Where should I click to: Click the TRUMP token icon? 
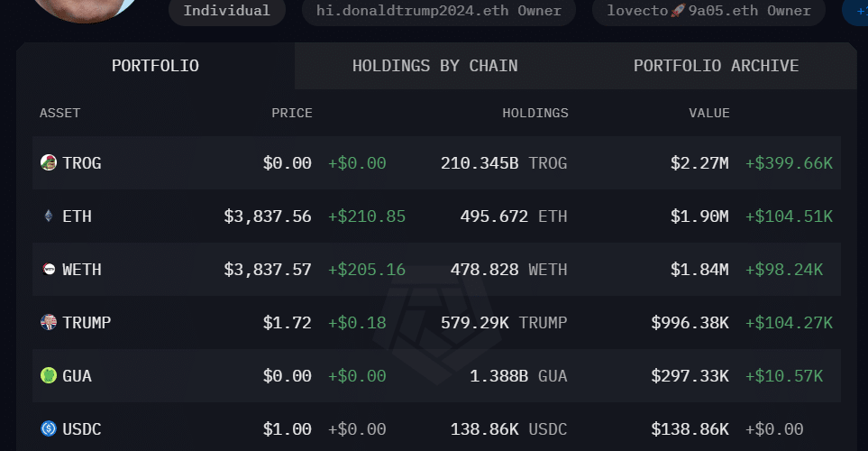pos(49,322)
